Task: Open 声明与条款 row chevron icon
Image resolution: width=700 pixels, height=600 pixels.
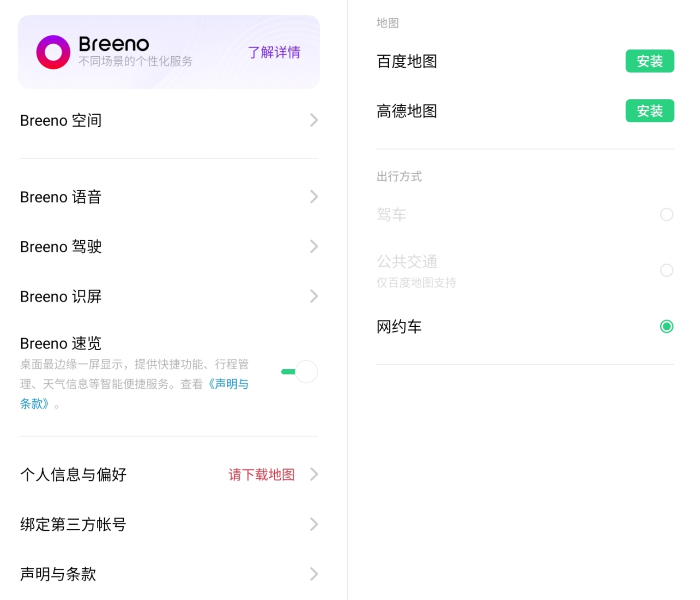Action: click(x=314, y=574)
